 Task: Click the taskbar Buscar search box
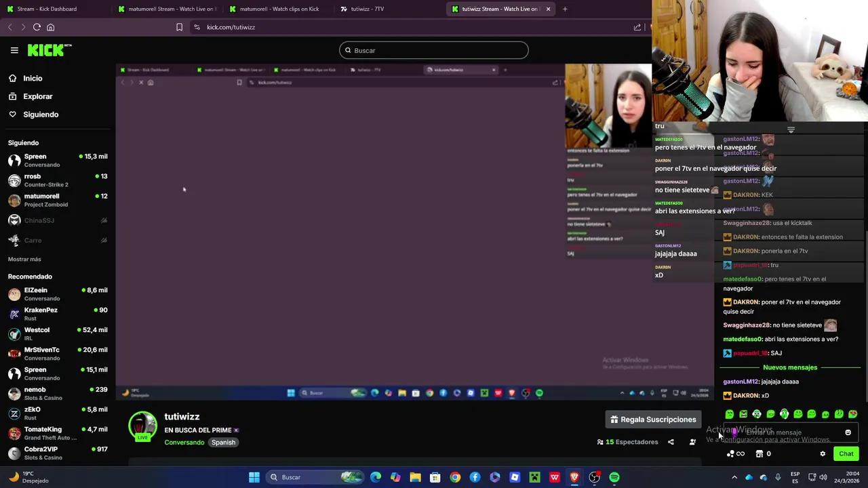(315, 477)
